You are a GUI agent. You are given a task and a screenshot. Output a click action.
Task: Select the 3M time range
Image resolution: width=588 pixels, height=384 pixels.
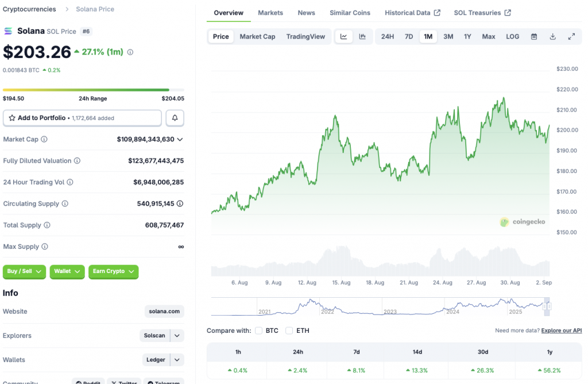[448, 36]
